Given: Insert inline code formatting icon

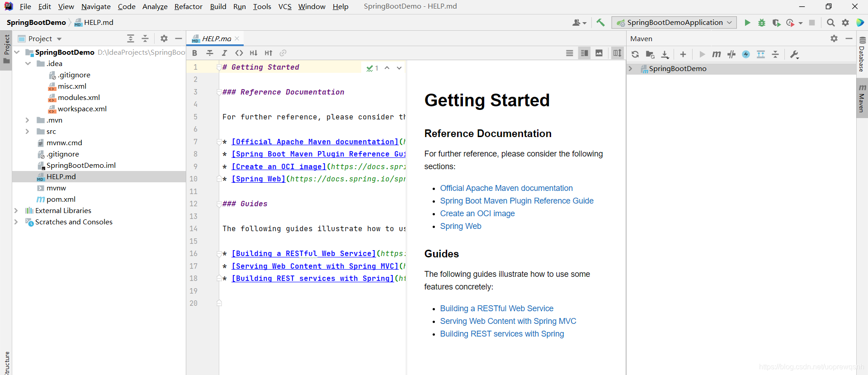Looking at the screenshot, I should point(239,53).
